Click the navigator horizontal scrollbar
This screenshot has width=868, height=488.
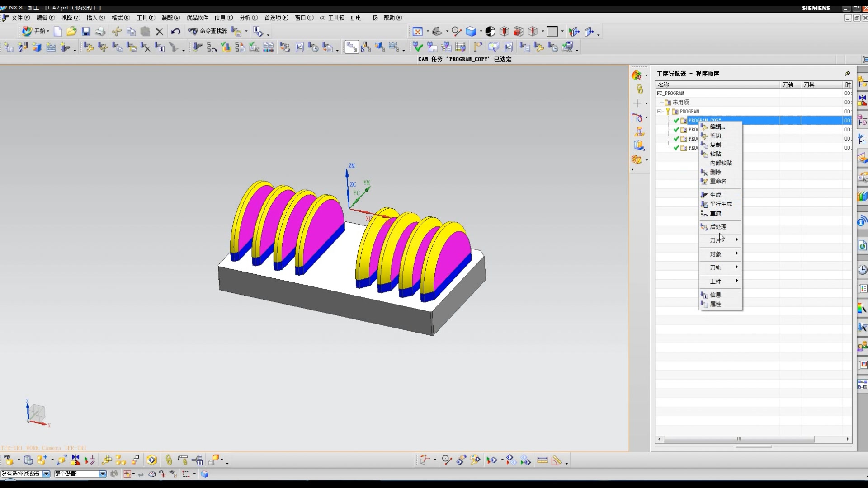(x=739, y=439)
